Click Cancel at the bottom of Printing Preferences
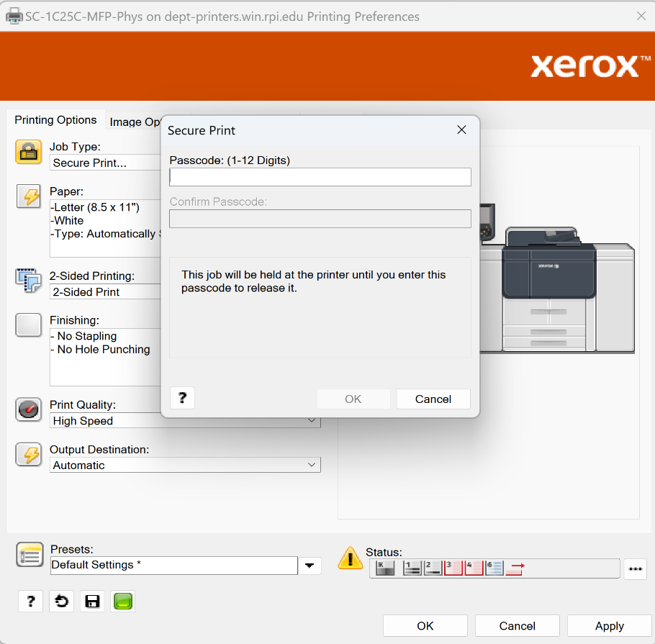The image size is (655, 644). tap(517, 625)
